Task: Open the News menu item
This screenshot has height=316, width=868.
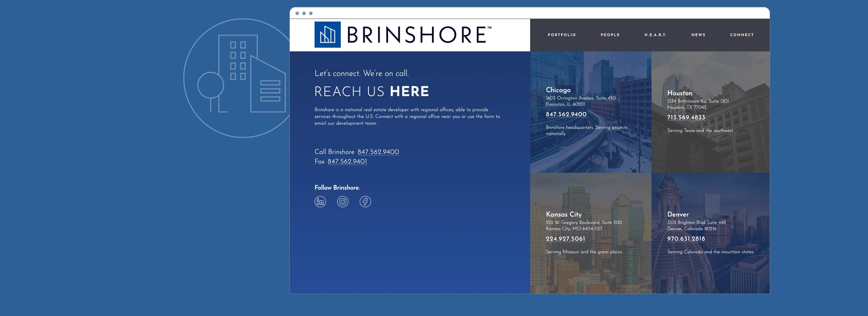Action: pos(698,35)
